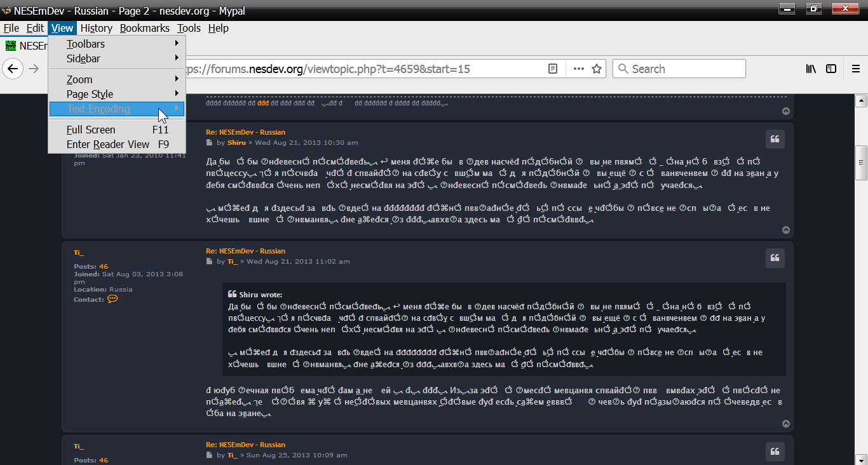Open 'Re: NESEmDev - Russian' title of Shiru's post
The width and height of the screenshot is (868, 465).
245,132
